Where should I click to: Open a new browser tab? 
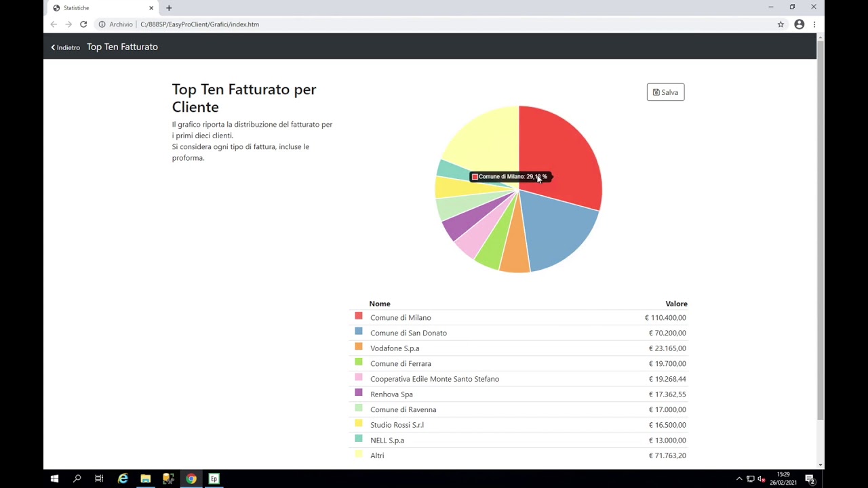click(169, 8)
